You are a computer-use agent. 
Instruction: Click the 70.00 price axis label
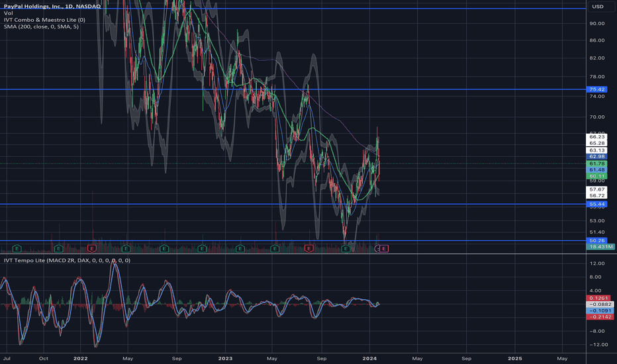pyautogui.click(x=597, y=117)
